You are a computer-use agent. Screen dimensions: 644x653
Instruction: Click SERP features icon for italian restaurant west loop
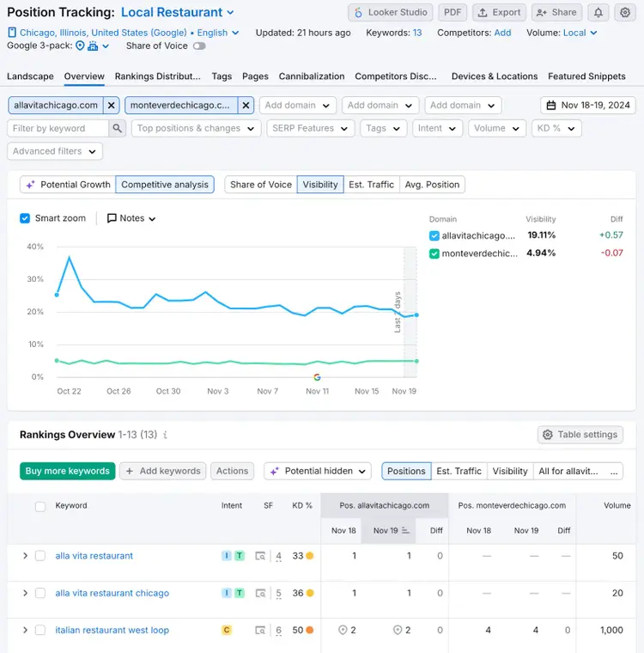point(260,630)
